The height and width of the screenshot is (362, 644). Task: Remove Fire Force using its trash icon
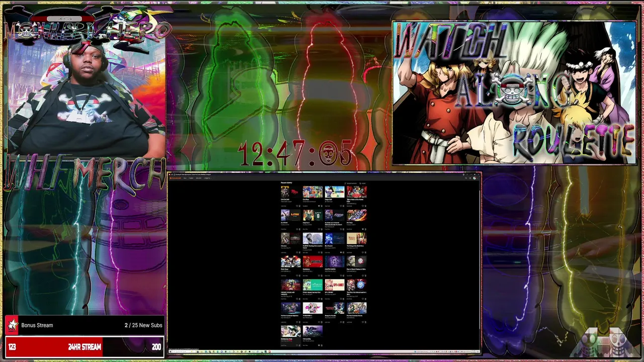point(365,229)
